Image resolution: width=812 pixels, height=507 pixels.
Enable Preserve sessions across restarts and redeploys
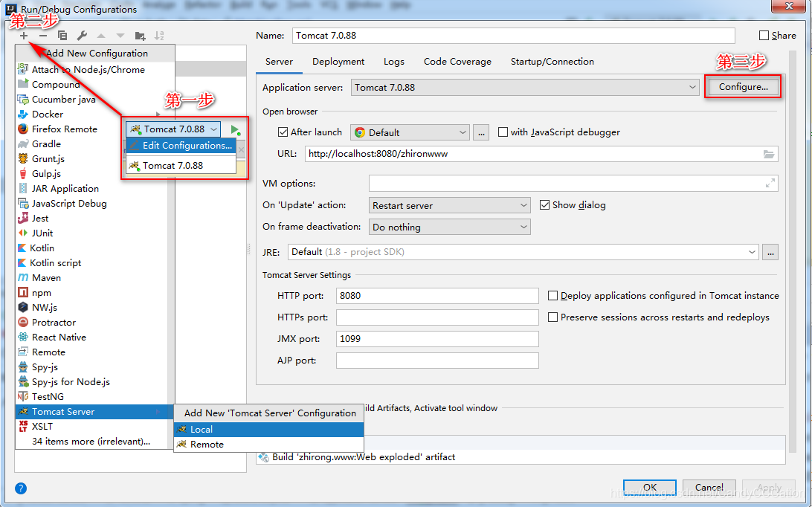(x=553, y=317)
